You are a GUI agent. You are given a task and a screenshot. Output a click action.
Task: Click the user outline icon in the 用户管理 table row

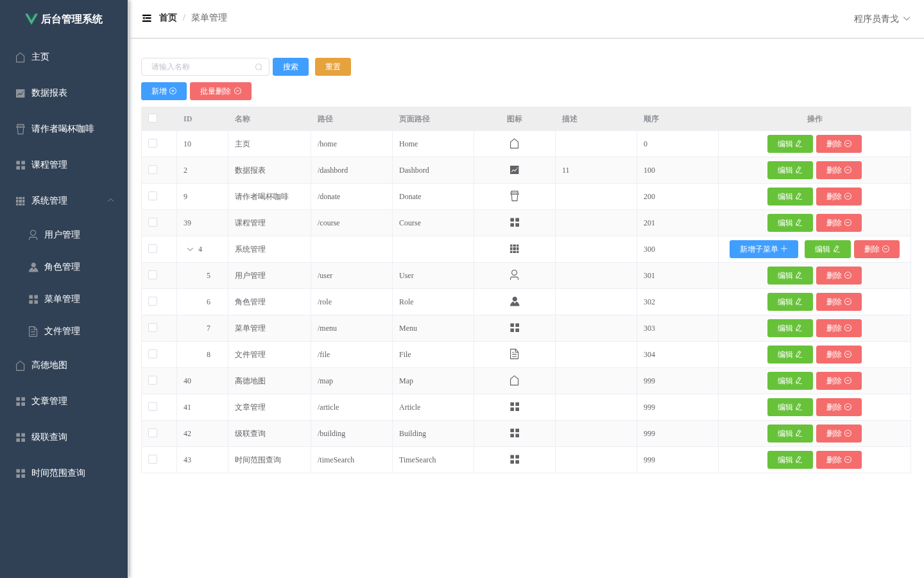click(515, 276)
